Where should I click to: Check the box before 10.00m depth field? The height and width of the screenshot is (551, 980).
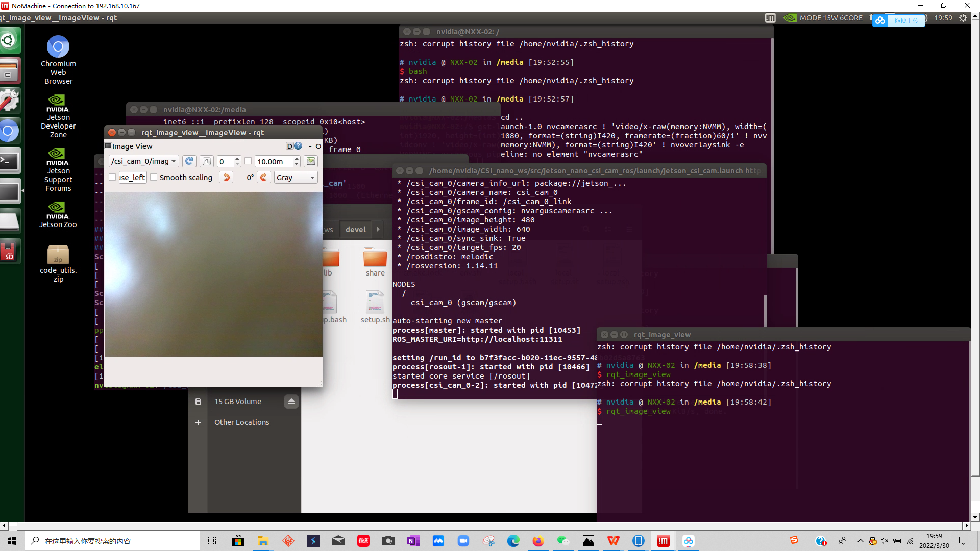(248, 161)
